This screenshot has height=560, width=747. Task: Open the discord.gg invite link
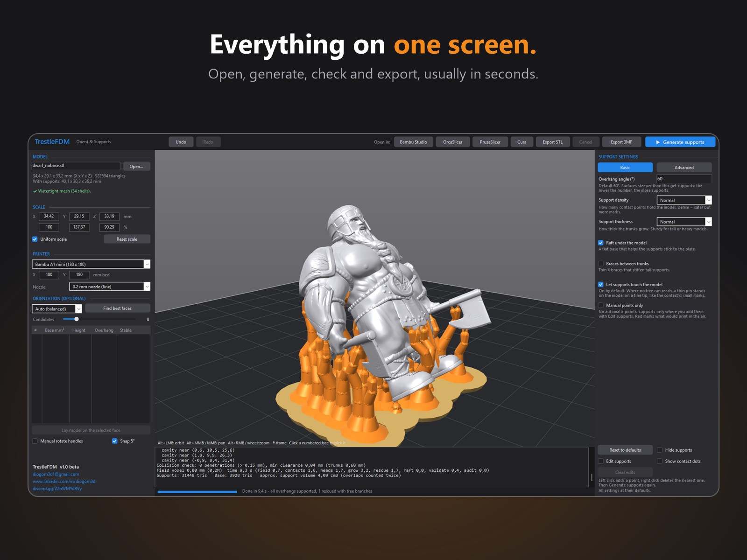(57, 489)
